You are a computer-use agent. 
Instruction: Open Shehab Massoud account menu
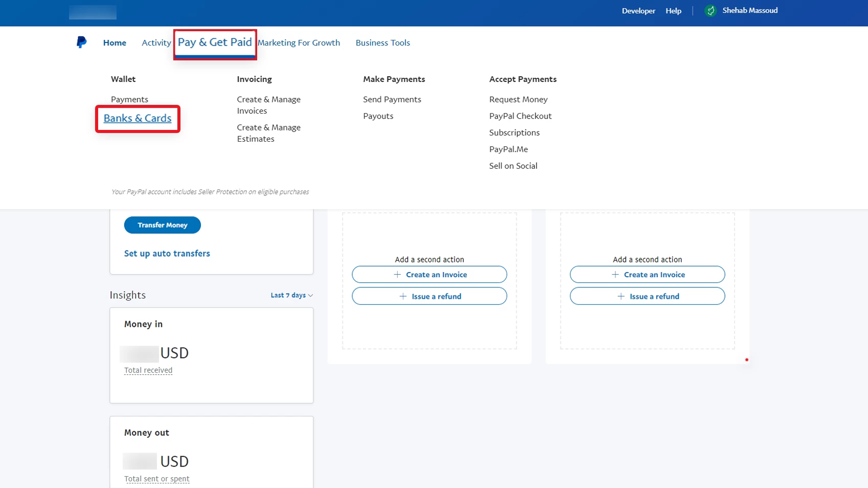coord(750,11)
